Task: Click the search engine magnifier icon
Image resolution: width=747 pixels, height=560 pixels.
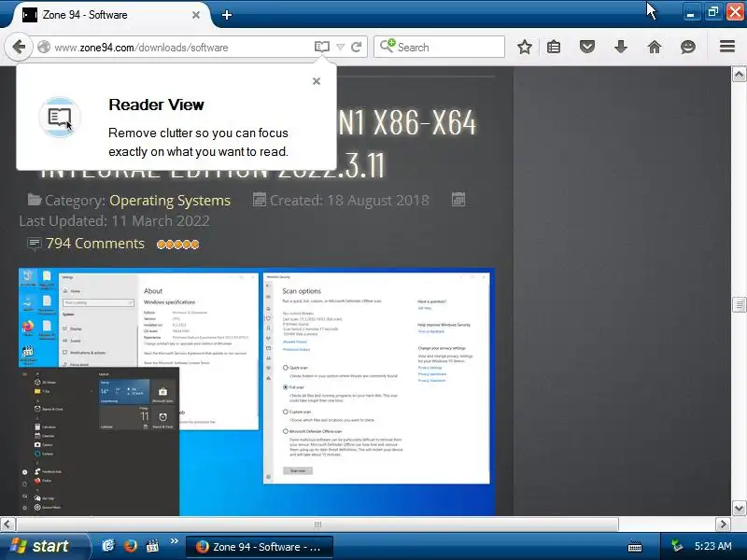Action: 388,46
